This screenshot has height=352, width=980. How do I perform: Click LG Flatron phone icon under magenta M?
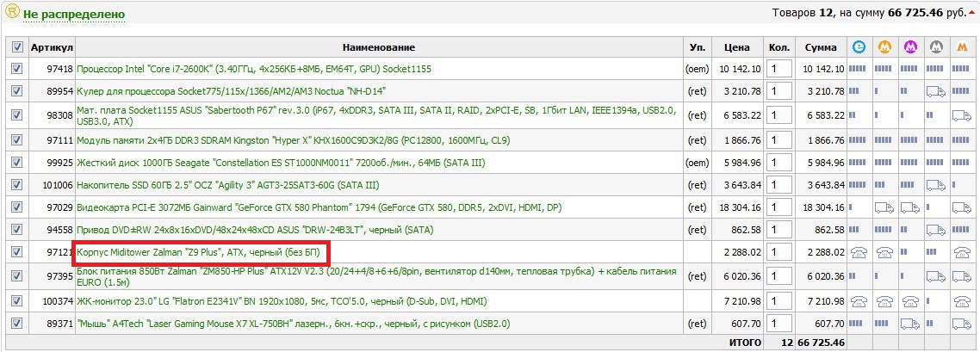(x=910, y=301)
